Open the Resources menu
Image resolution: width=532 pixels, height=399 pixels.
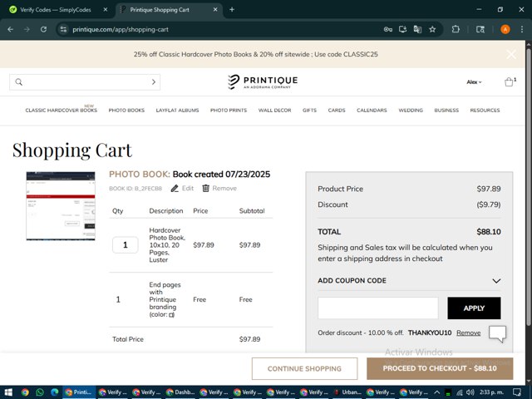tap(485, 111)
